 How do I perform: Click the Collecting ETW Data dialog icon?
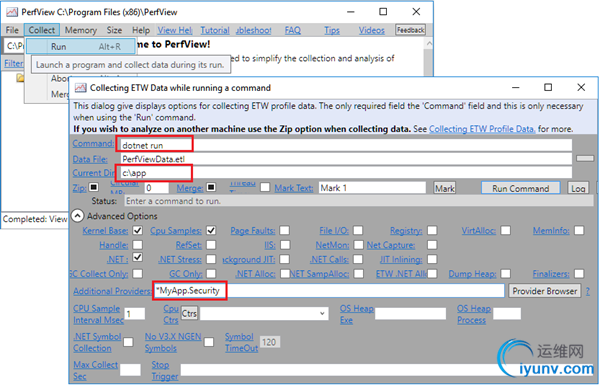[81, 88]
